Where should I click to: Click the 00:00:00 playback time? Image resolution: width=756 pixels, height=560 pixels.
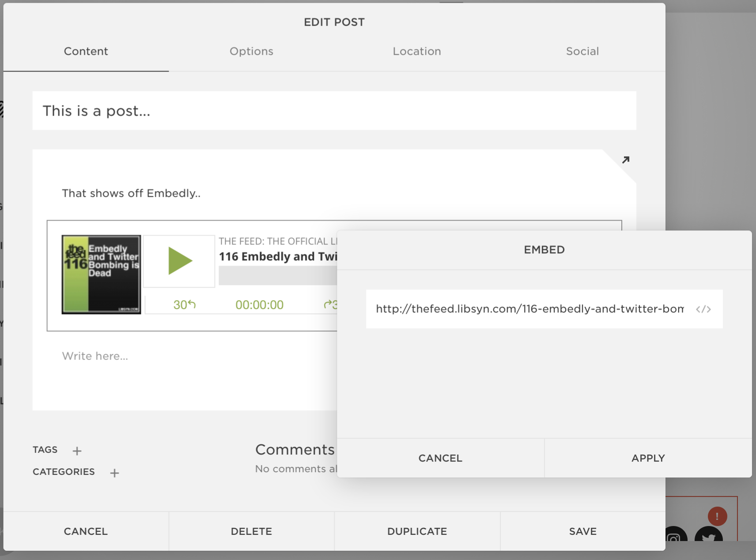259,304
